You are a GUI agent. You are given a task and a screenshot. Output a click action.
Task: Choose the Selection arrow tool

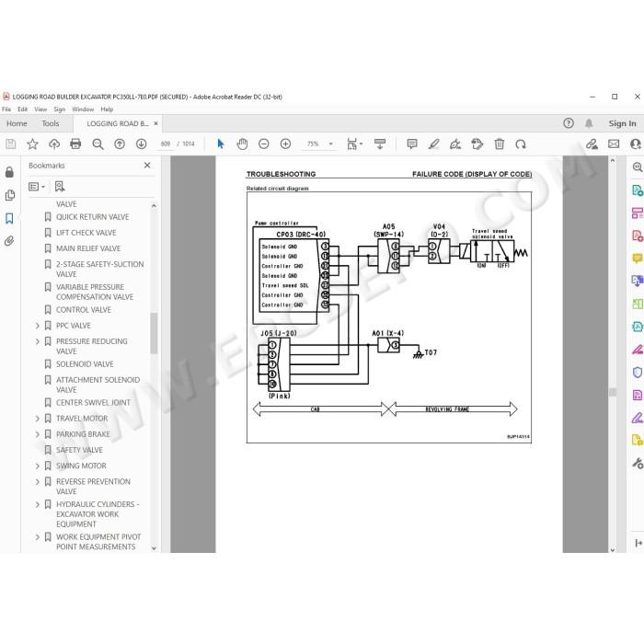click(x=221, y=144)
